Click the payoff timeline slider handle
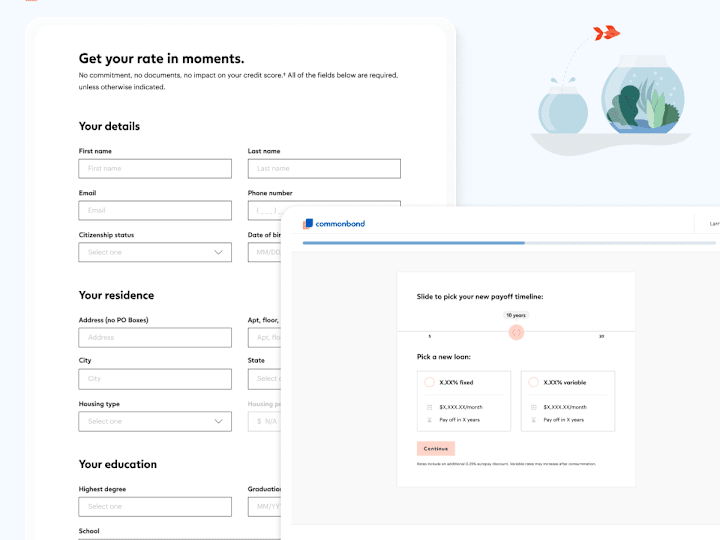This screenshot has height=540, width=720. click(x=516, y=332)
